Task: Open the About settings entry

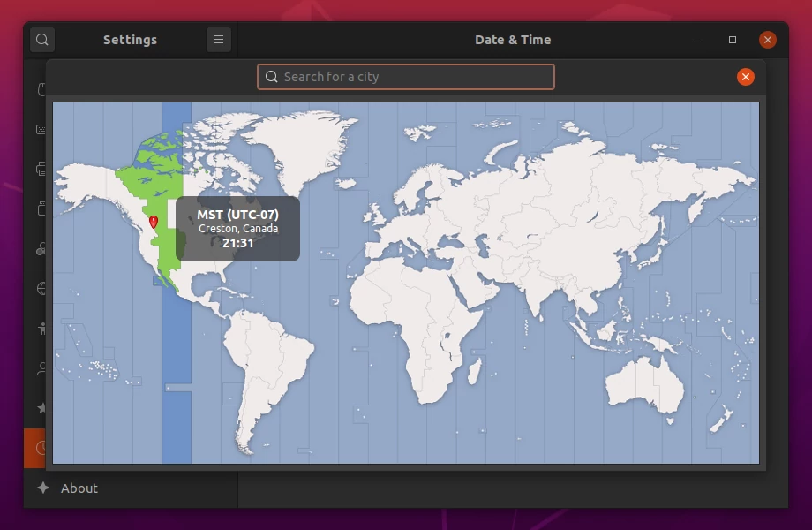Action: coord(131,488)
